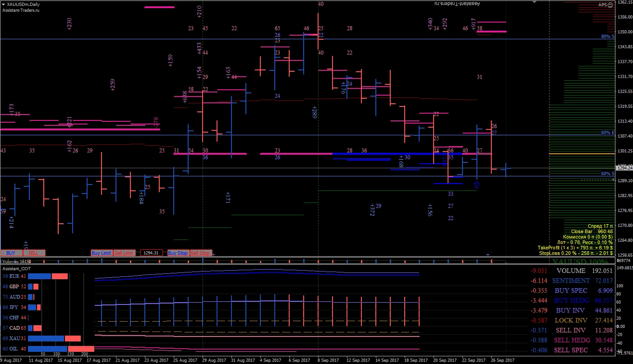
Task: Click the Sell Stop order button
Action: 200,253
